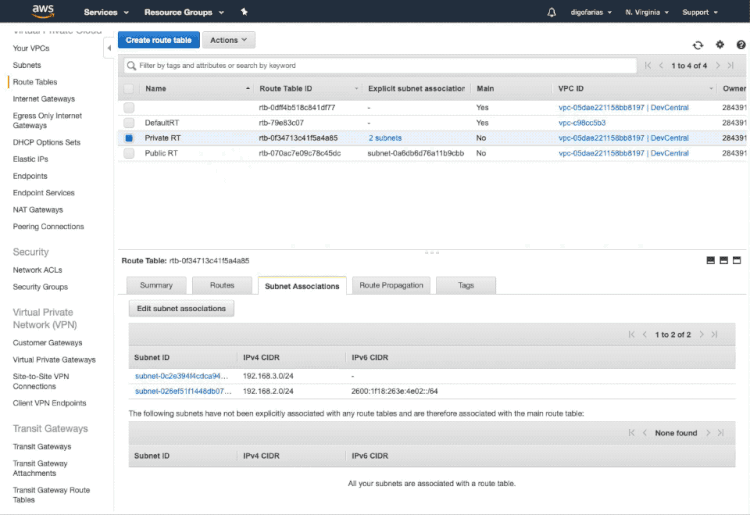This screenshot has height=515, width=750.
Task: Open the Actions dropdown
Action: [229, 40]
